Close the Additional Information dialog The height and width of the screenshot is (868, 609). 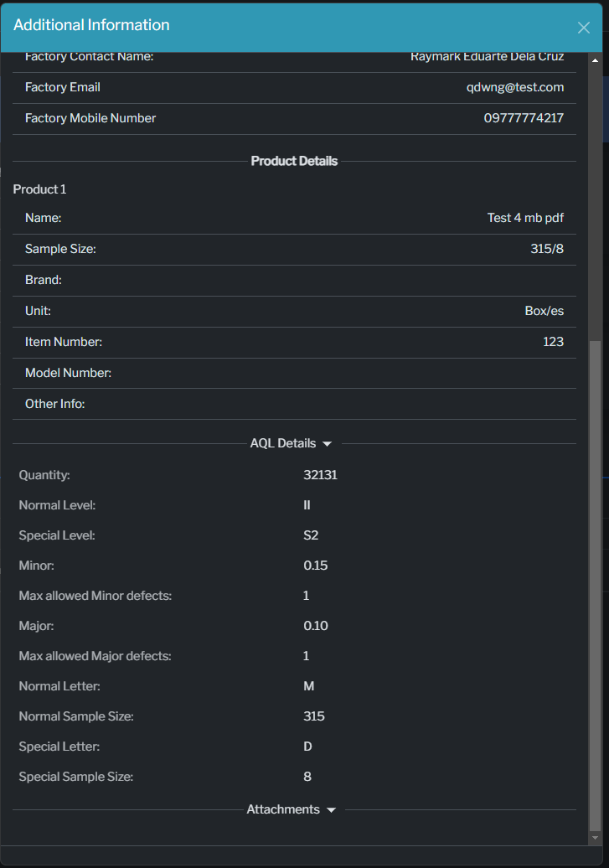tap(584, 28)
